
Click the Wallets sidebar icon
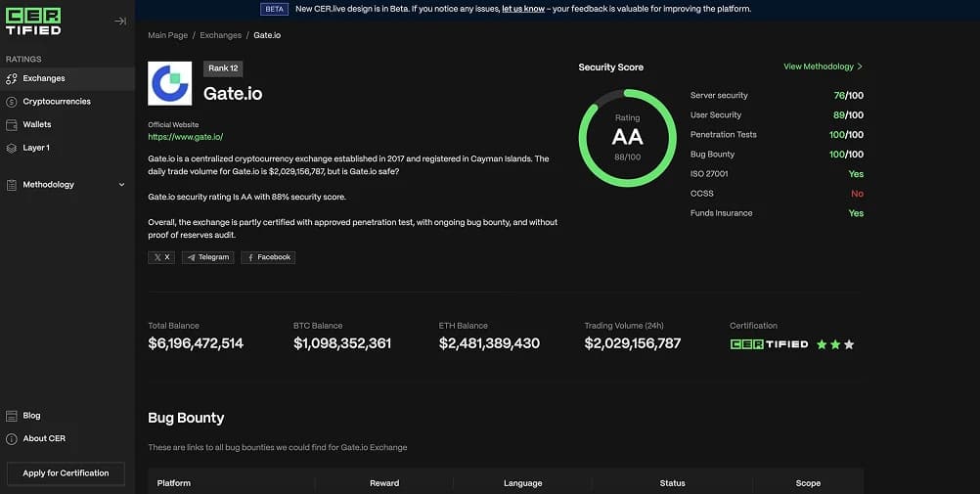pos(12,125)
